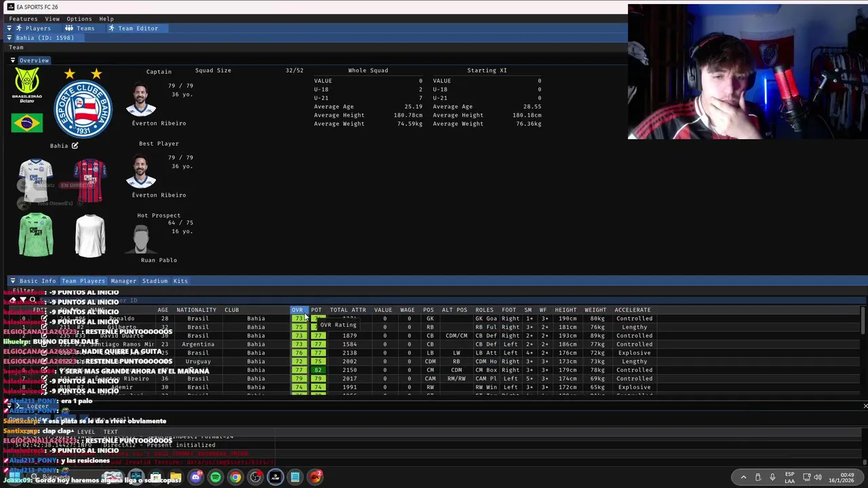Viewport: 868px width, 488px height.
Task: Open Discord from the taskbar
Action: click(196, 477)
